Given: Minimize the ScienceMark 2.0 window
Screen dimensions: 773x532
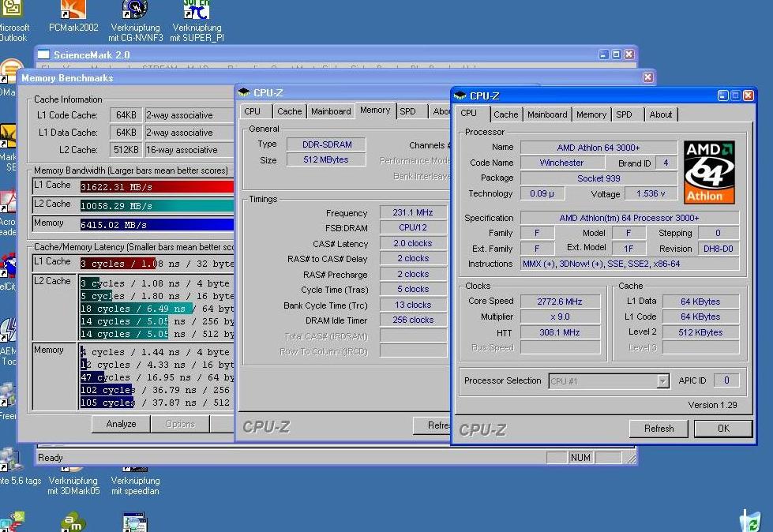Looking at the screenshot, I should 603,54.
